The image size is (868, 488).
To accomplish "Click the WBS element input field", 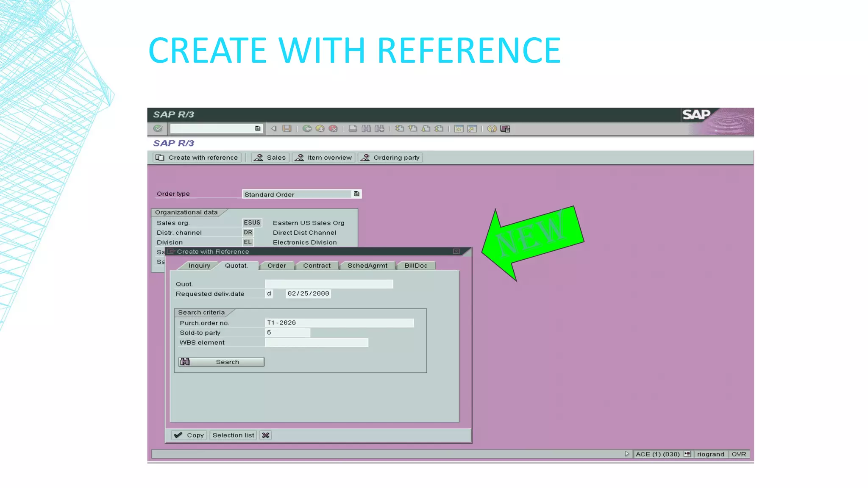I will [x=317, y=342].
